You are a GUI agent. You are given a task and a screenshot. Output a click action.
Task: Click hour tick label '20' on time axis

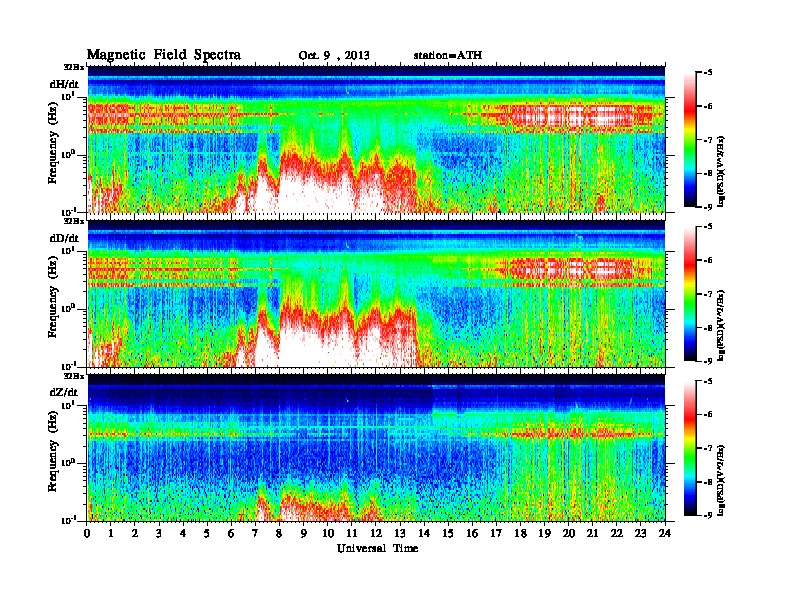(569, 533)
